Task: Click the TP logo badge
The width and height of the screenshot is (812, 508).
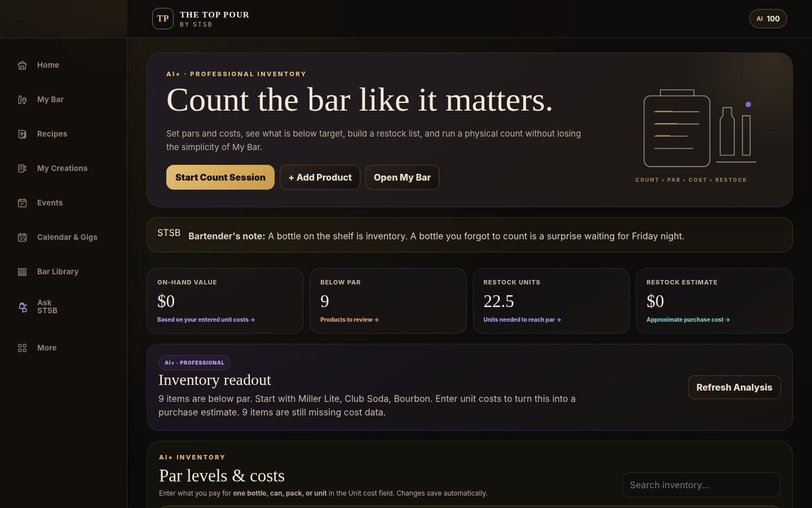Action: point(163,19)
